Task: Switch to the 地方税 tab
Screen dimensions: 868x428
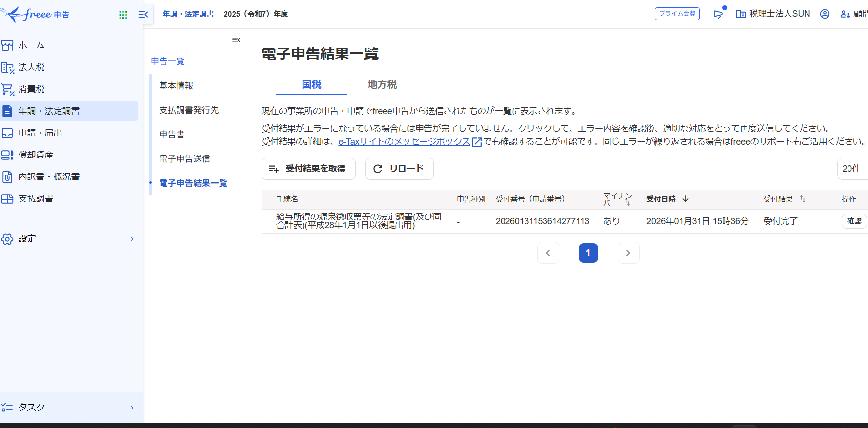Action: click(x=382, y=85)
